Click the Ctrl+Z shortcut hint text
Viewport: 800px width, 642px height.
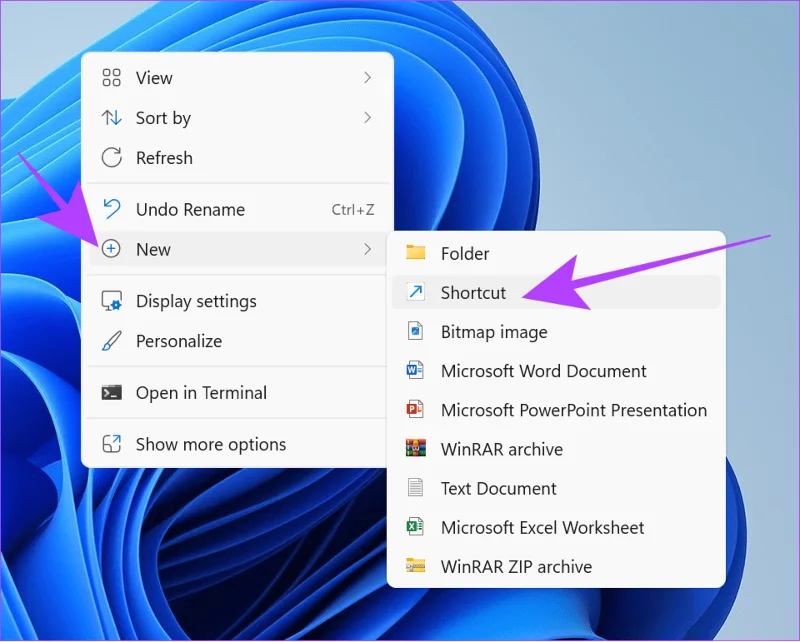pyautogui.click(x=353, y=209)
